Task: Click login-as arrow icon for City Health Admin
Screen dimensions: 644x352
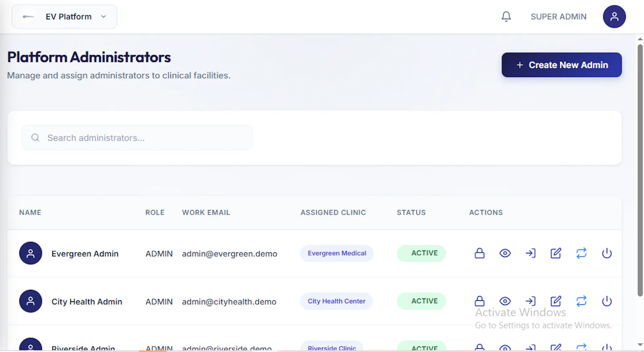Action: click(x=530, y=301)
